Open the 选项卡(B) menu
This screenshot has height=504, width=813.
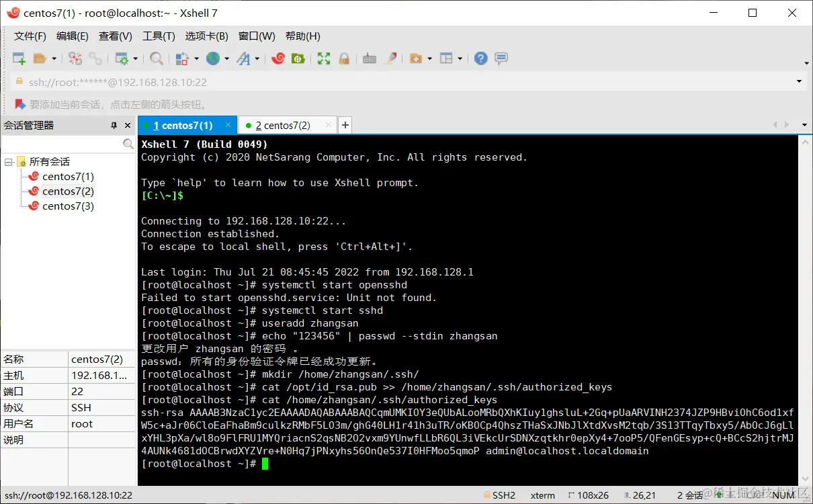point(207,36)
